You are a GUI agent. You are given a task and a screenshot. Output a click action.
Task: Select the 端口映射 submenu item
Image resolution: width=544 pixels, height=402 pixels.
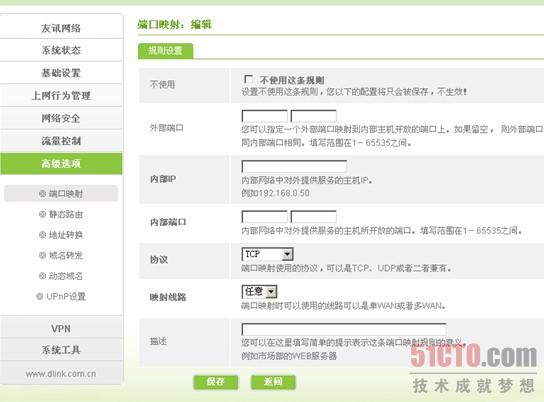(61, 194)
